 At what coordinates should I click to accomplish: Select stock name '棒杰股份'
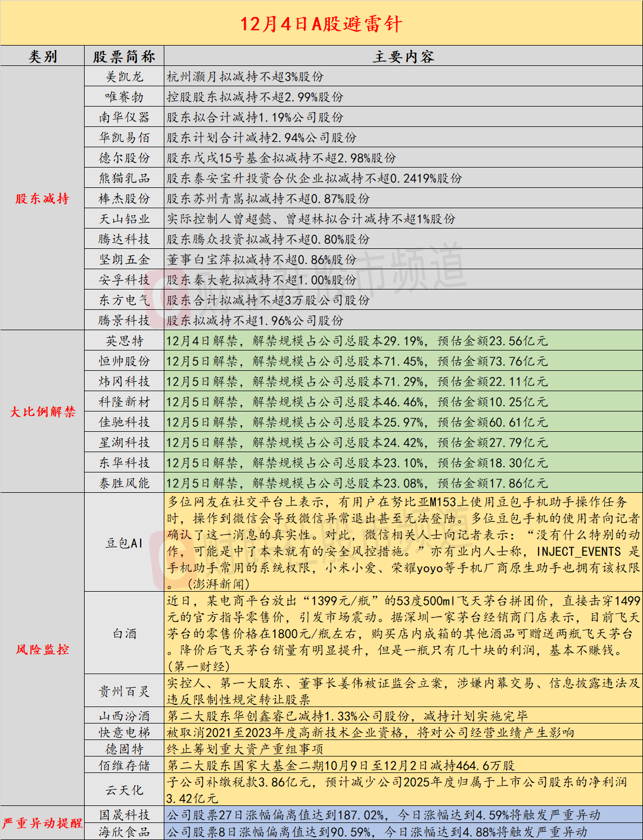tap(124, 199)
